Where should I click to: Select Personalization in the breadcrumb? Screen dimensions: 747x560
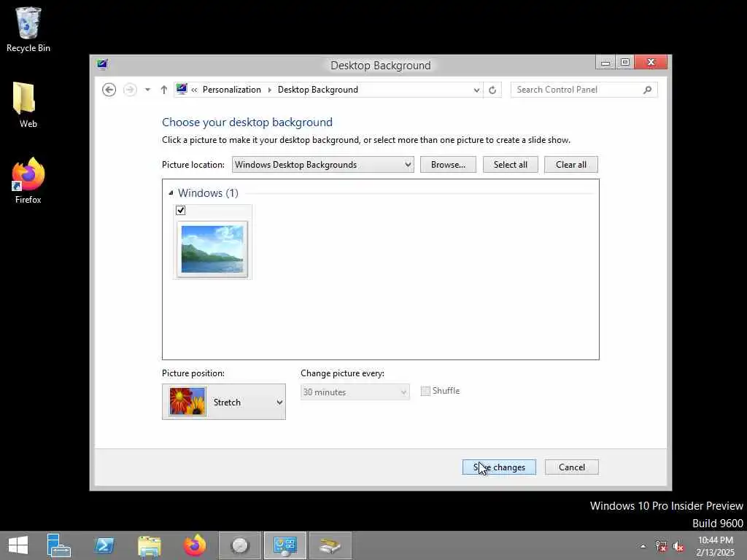pyautogui.click(x=231, y=90)
